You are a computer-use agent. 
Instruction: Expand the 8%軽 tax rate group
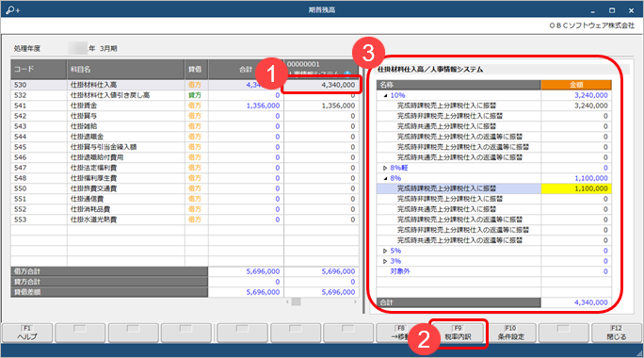385,168
